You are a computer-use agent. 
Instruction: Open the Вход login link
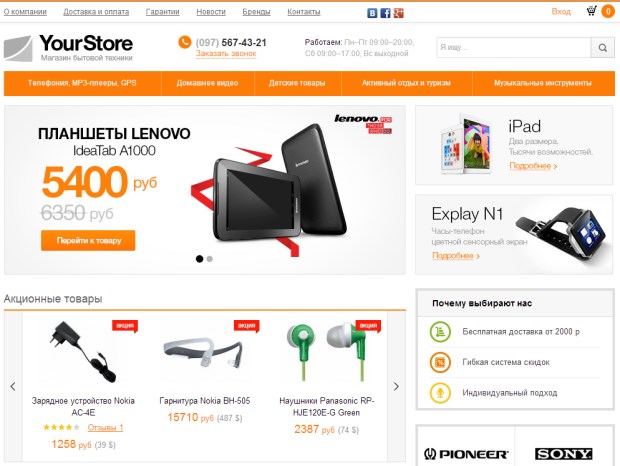561,11
